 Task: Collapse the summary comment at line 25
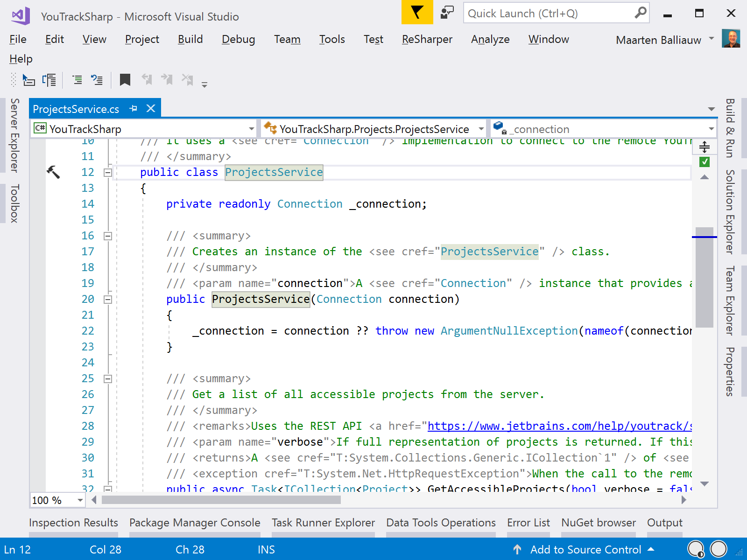[108, 379]
